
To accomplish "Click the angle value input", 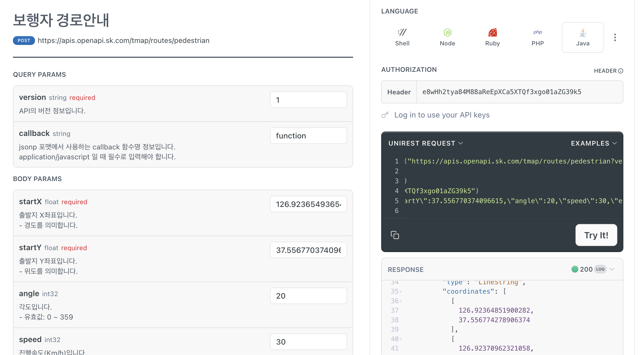I will point(308,296).
